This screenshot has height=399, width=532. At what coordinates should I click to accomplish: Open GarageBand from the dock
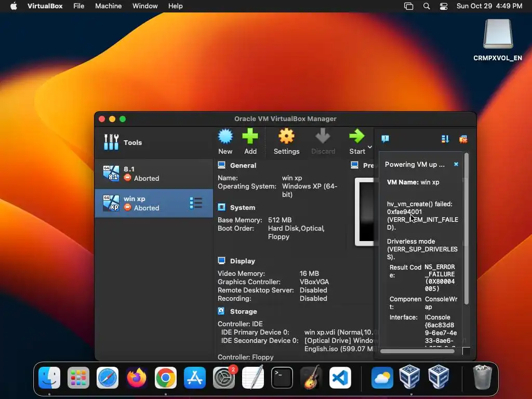(311, 377)
